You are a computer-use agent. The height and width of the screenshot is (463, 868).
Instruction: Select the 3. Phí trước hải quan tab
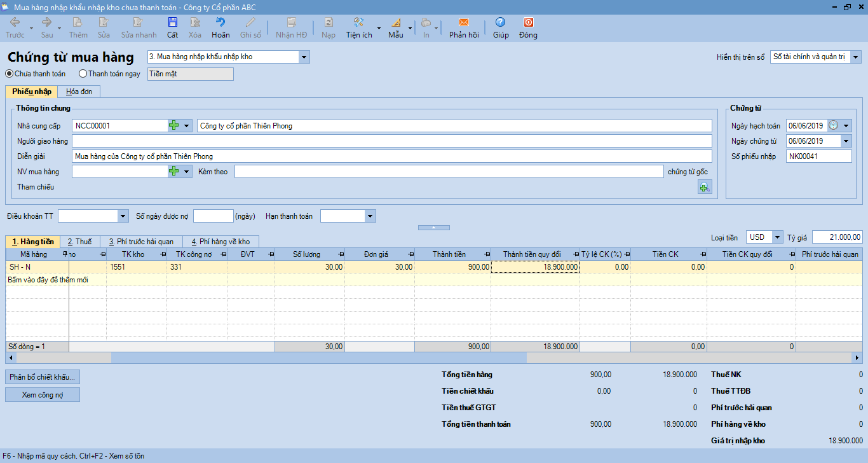(x=141, y=242)
